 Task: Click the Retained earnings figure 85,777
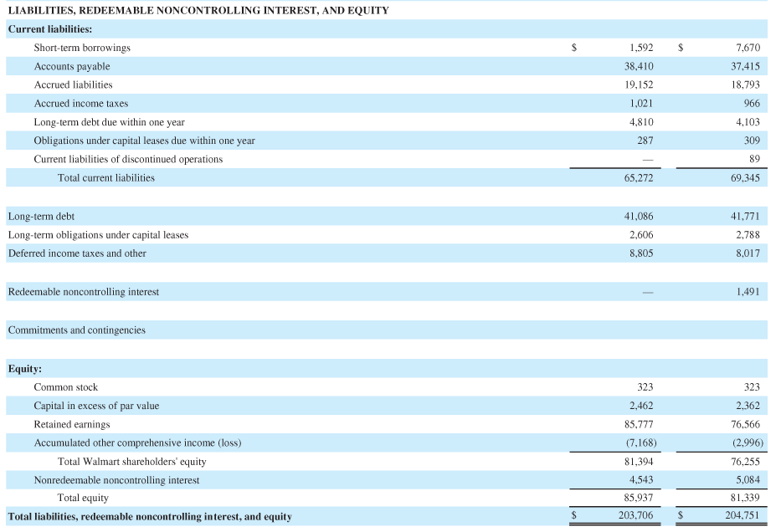640,424
